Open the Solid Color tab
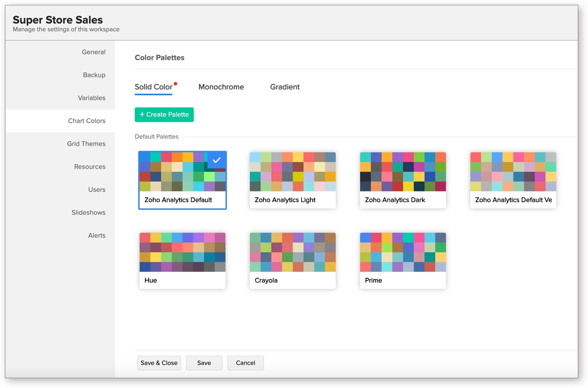 click(154, 87)
